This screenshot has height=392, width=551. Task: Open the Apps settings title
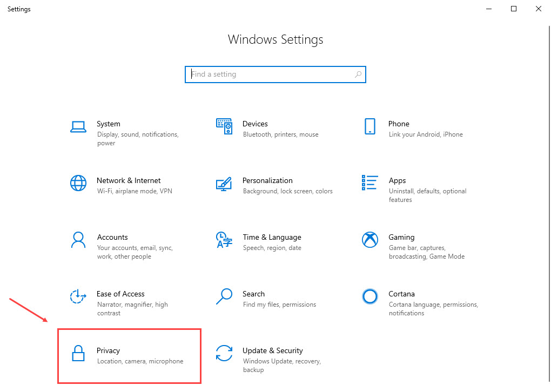click(x=397, y=180)
